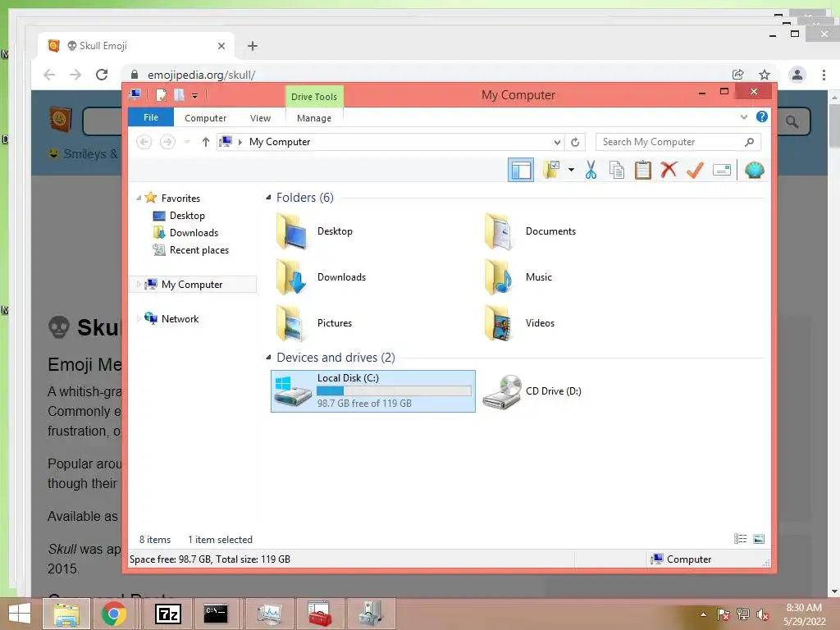Select the Documents folder icon
Image resolution: width=840 pixels, height=630 pixels.
tap(499, 231)
